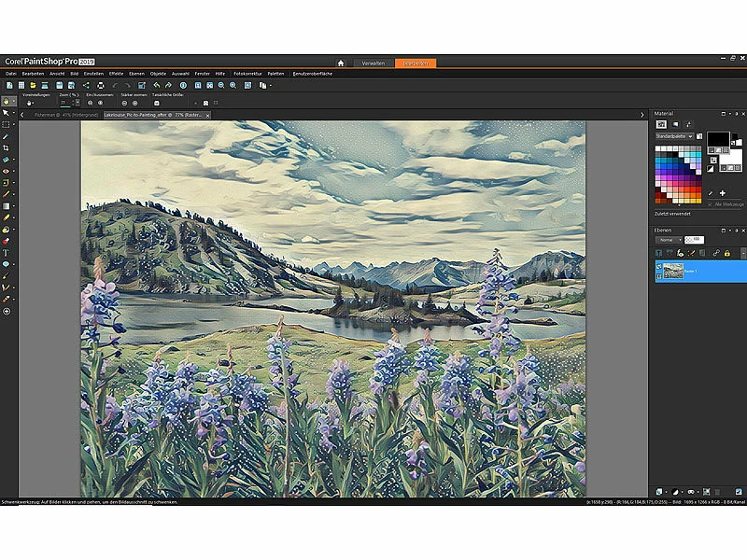Click the Bearbeiten workspace button

(x=415, y=63)
